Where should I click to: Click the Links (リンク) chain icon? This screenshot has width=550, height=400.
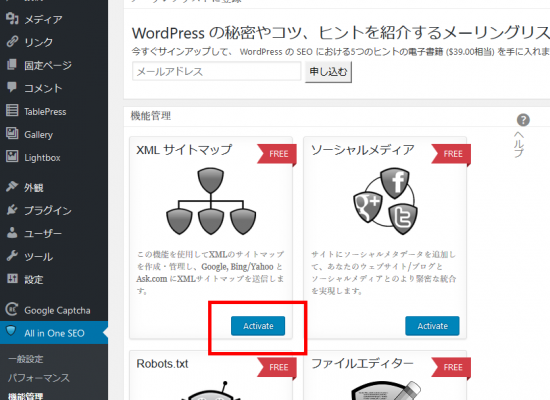[x=12, y=41]
